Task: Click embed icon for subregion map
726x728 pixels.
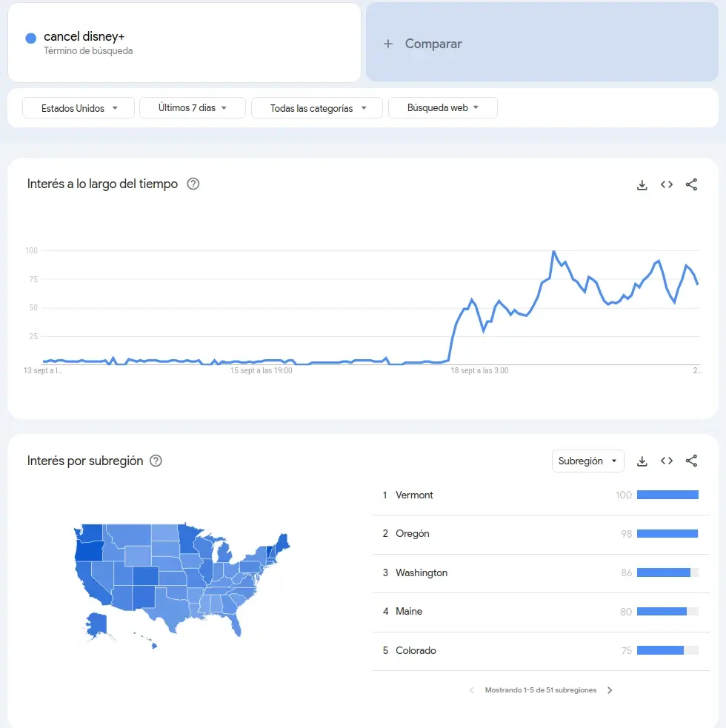Action: [667, 461]
